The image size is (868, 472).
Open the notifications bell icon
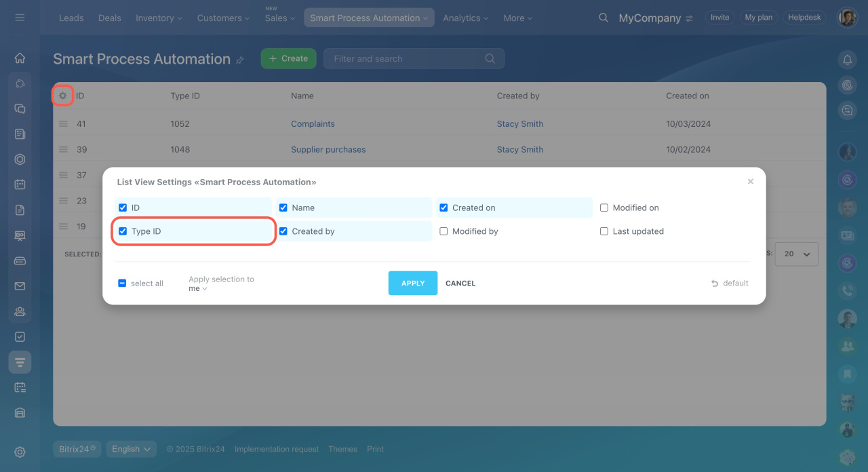(x=847, y=60)
